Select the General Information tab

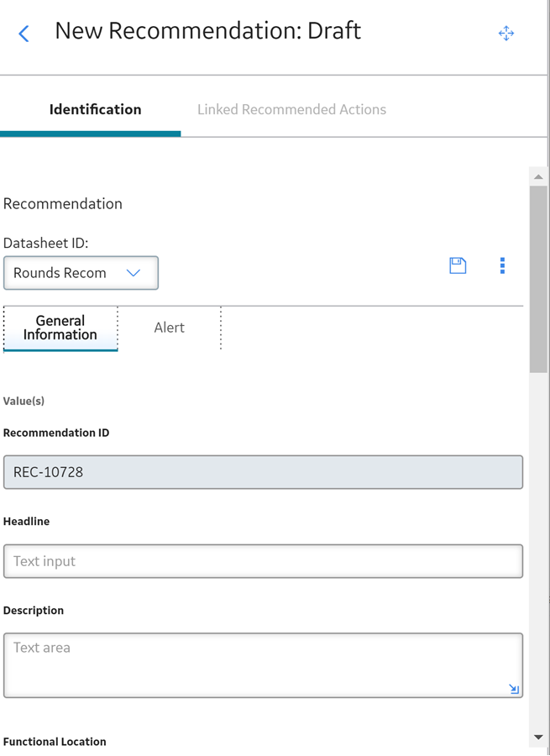pos(60,328)
